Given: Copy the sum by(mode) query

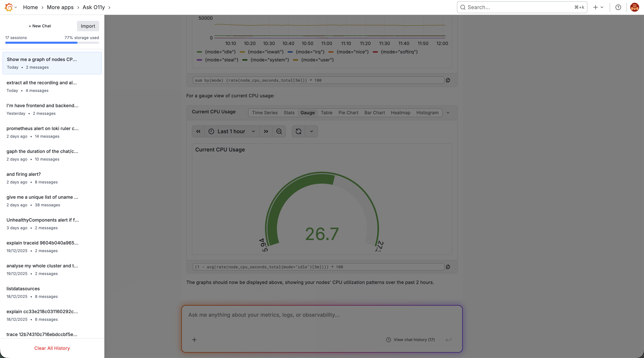Looking at the screenshot, I should click(448, 80).
